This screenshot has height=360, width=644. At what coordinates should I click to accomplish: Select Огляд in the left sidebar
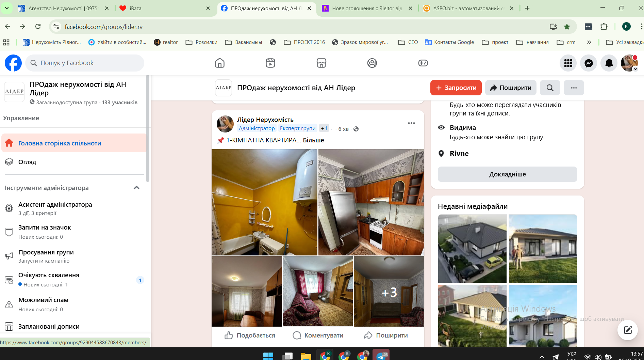click(27, 162)
